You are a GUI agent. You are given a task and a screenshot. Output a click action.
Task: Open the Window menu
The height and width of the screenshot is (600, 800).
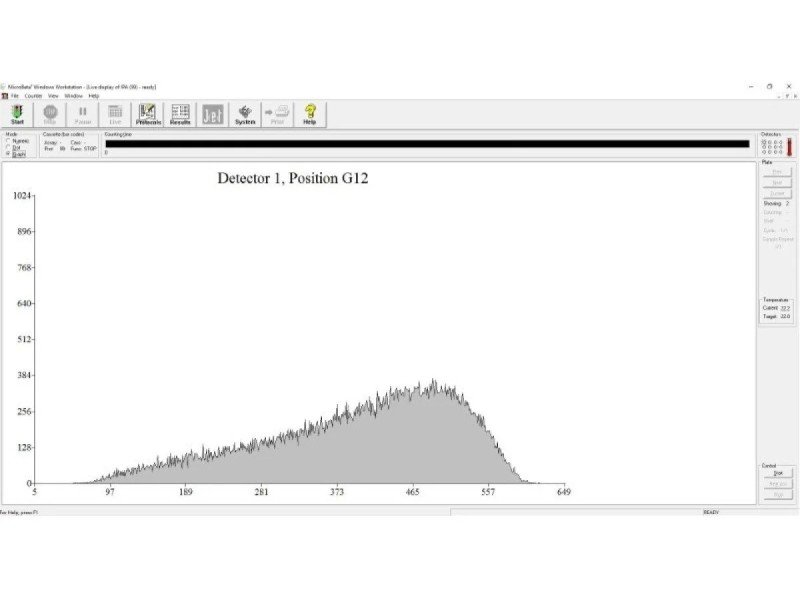click(x=73, y=96)
